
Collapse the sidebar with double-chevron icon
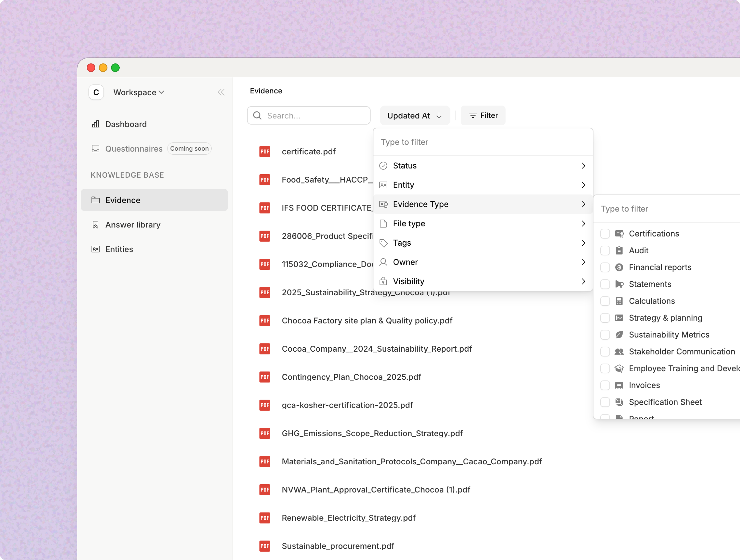click(x=221, y=92)
